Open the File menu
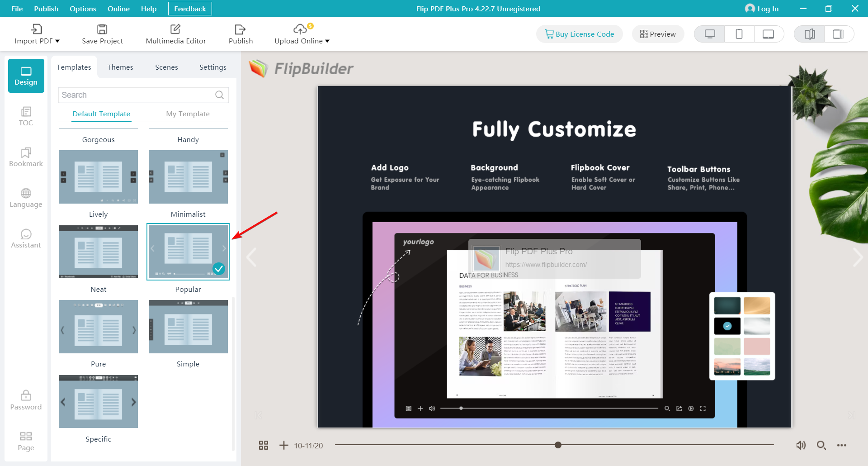This screenshot has height=466, width=868. (17, 9)
